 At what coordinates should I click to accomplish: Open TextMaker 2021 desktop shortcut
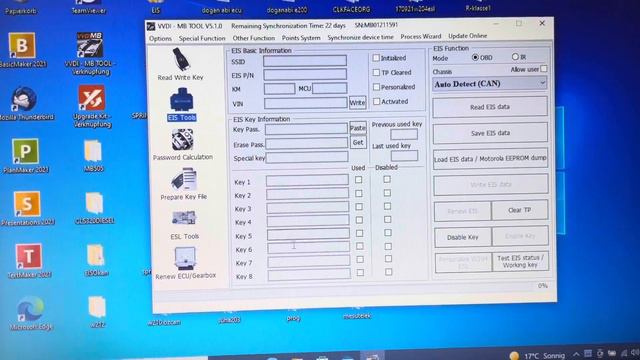coord(29,261)
